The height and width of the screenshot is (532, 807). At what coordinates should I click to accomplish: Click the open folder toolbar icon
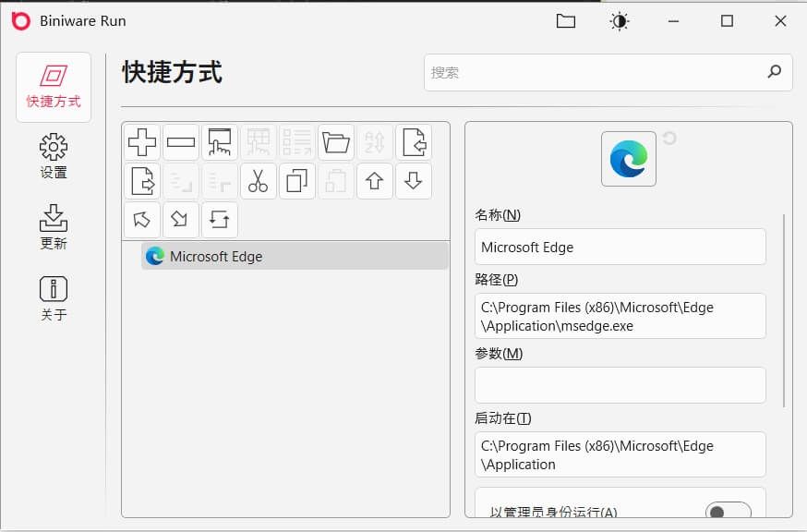[336, 142]
